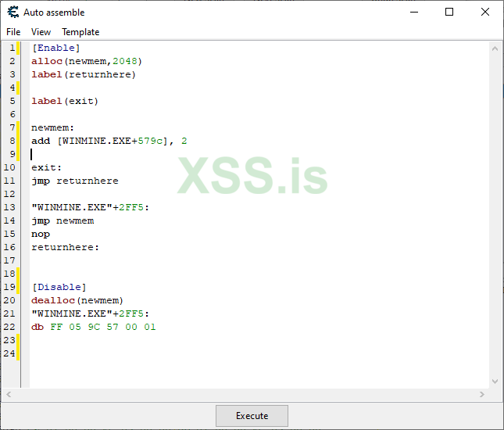Image resolution: width=504 pixels, height=430 pixels.
Task: Open the View menu
Action: pos(41,32)
